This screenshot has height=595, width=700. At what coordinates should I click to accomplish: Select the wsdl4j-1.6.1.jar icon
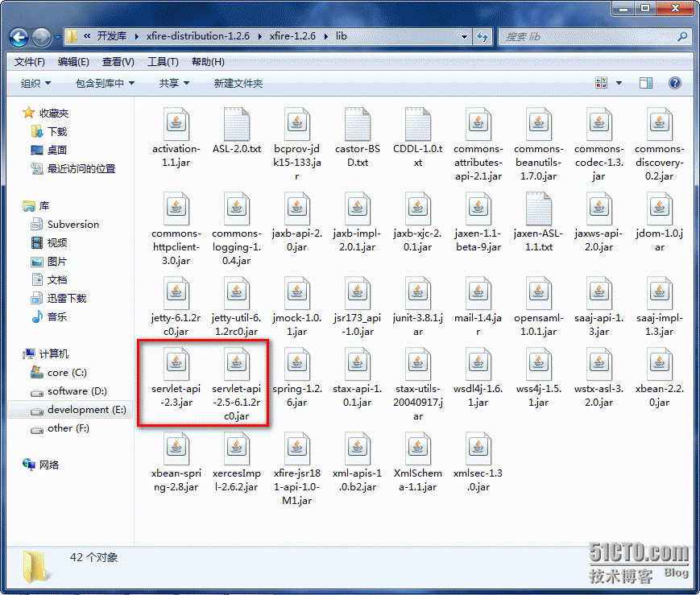point(478,364)
